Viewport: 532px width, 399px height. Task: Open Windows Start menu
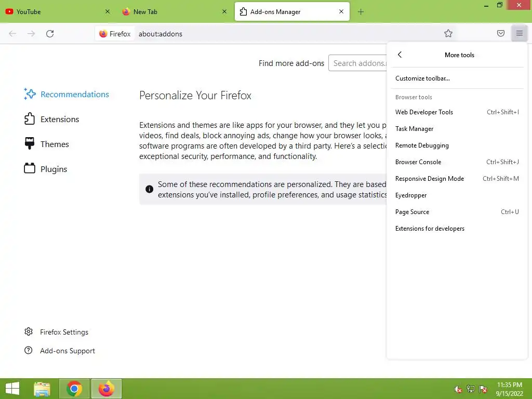(x=12, y=389)
